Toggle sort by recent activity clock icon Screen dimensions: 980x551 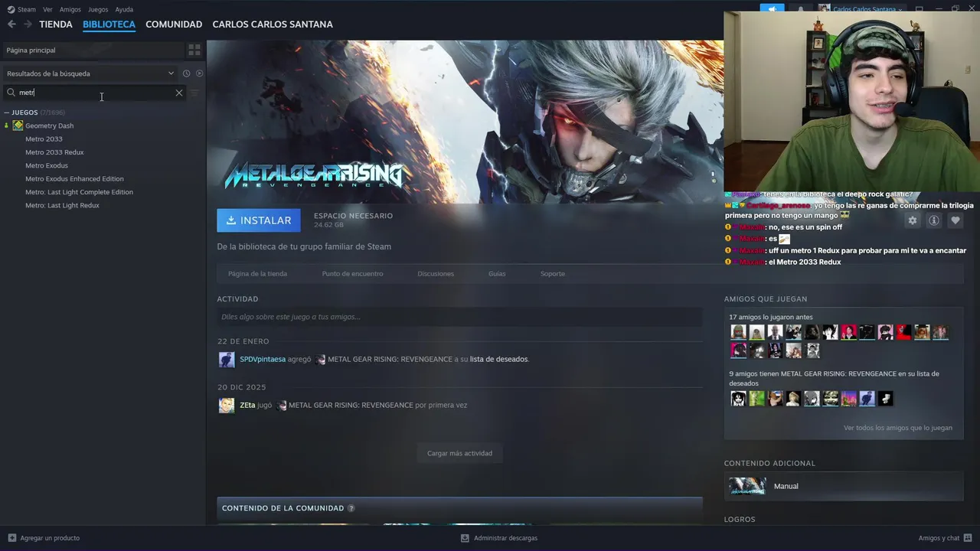[186, 73]
